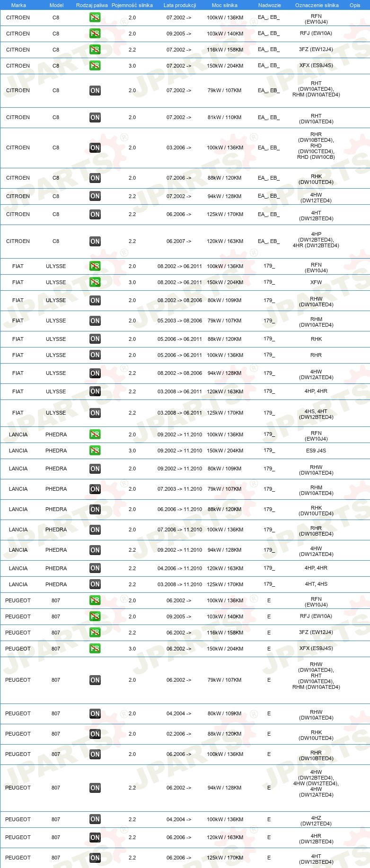Click the ON diesel icon for Peugeot 807 125kW/170KM
The height and width of the screenshot is (868, 370).
click(95, 858)
